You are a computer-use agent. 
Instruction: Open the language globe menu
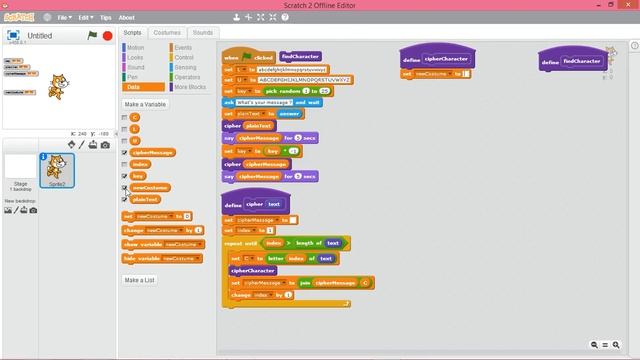47,18
